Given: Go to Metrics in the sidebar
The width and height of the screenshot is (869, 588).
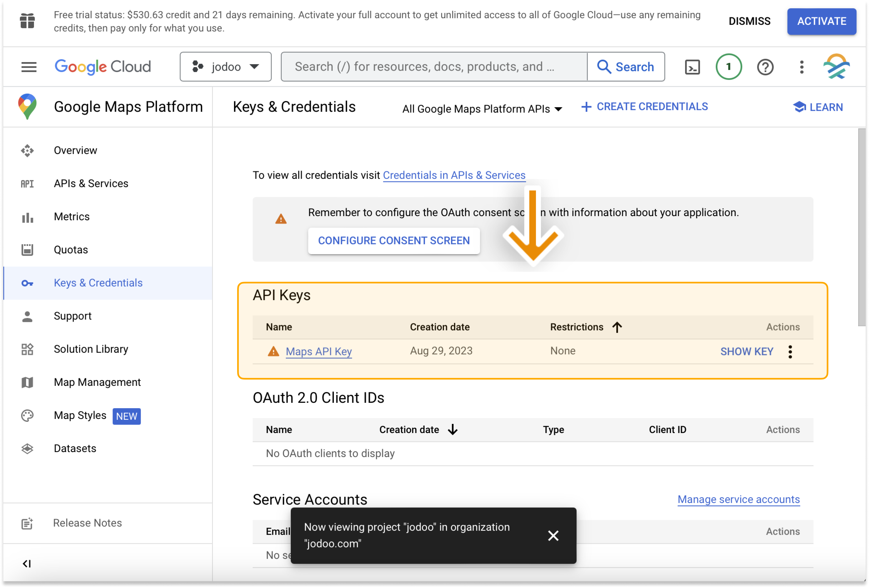Looking at the screenshot, I should pyautogui.click(x=72, y=217).
